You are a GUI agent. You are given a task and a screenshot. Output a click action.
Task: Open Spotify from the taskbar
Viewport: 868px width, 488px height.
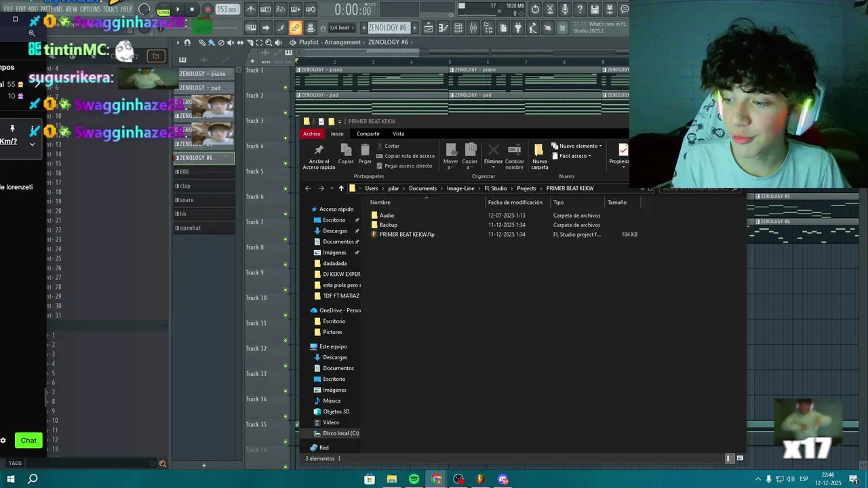414,479
